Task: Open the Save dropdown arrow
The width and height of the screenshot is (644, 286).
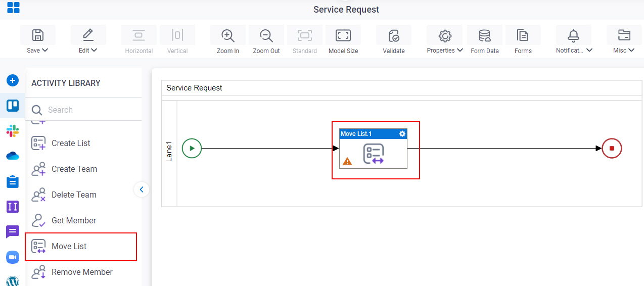Action: click(45, 51)
